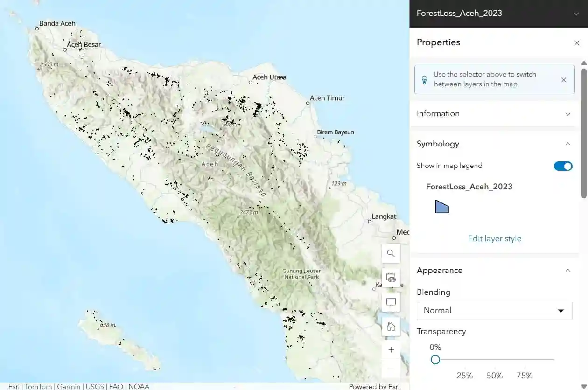The image size is (588, 390).
Task: Open the Powered by Esri link
Action: coord(393,387)
